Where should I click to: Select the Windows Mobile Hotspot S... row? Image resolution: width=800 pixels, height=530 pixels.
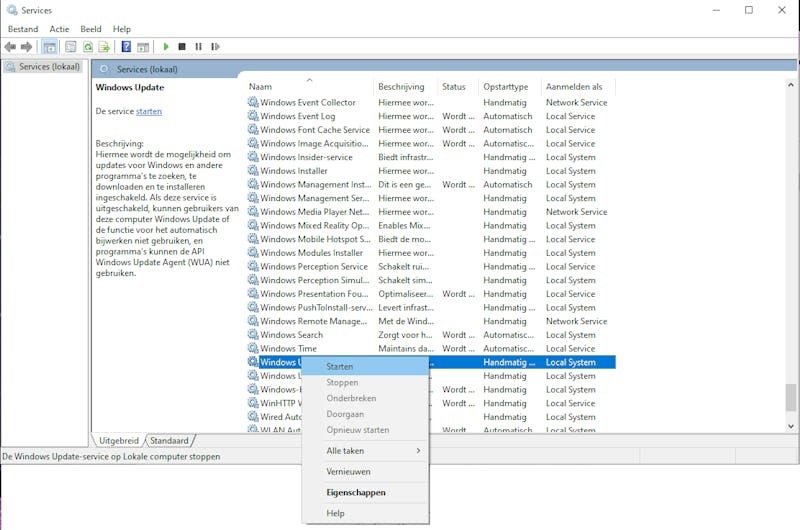pos(431,239)
